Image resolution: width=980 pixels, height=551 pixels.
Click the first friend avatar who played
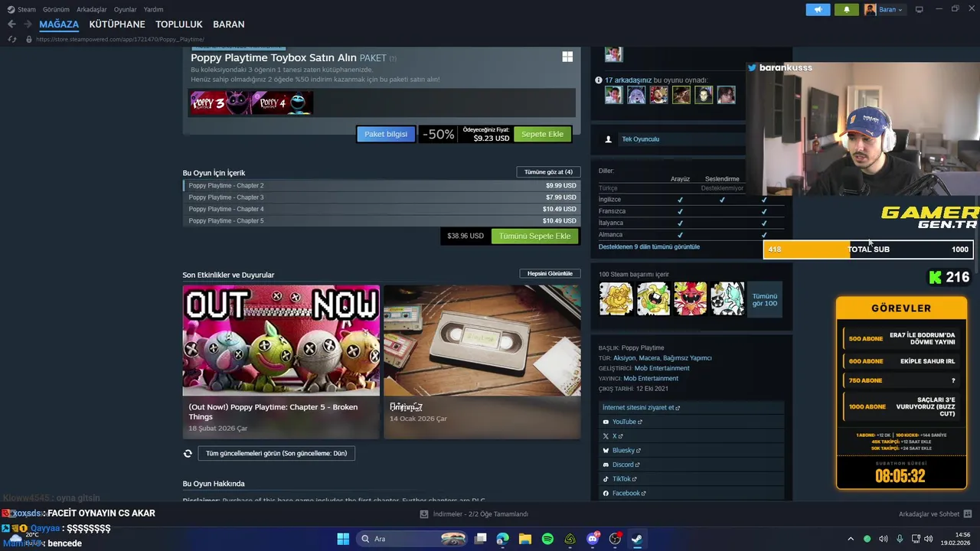(x=613, y=95)
